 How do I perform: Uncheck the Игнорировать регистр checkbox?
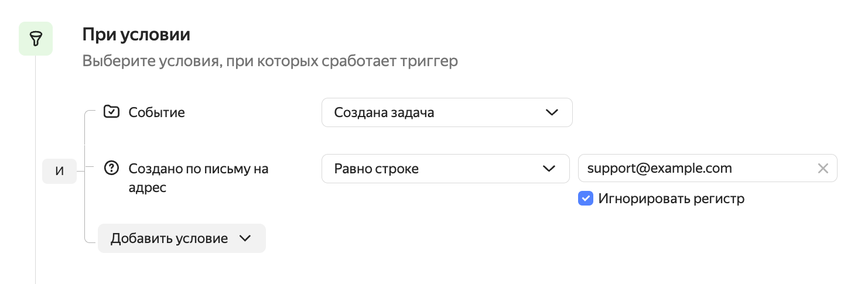586,199
